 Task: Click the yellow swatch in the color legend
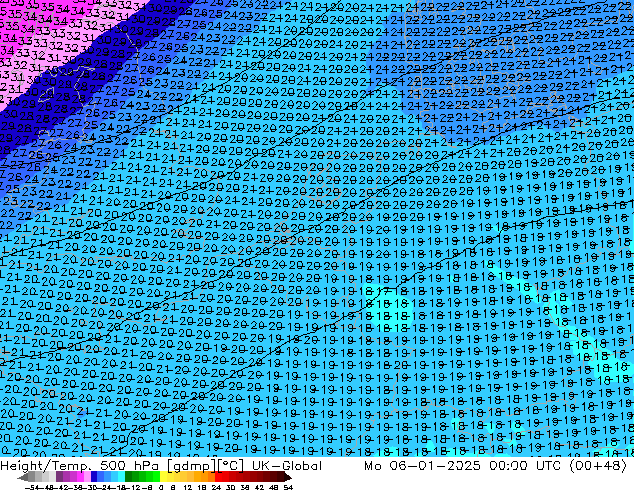163,477
